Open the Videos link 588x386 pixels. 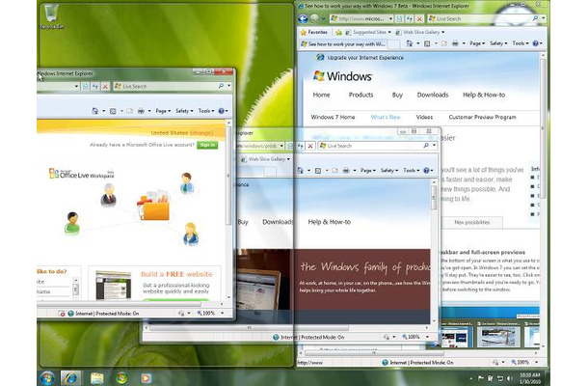tap(424, 117)
